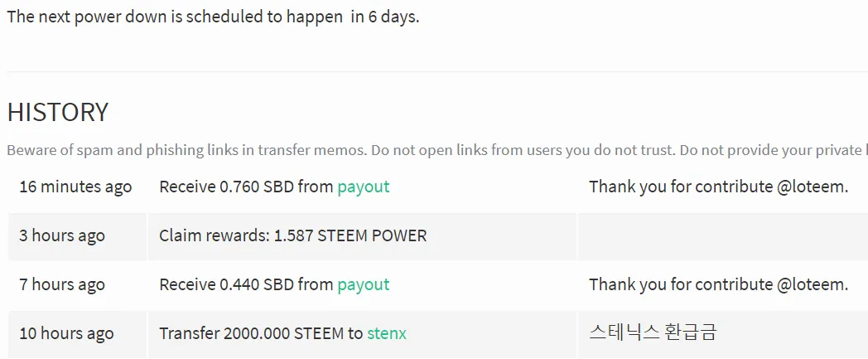The height and width of the screenshot is (359, 868).
Task: Click the HISTORY section heading
Action: click(58, 112)
